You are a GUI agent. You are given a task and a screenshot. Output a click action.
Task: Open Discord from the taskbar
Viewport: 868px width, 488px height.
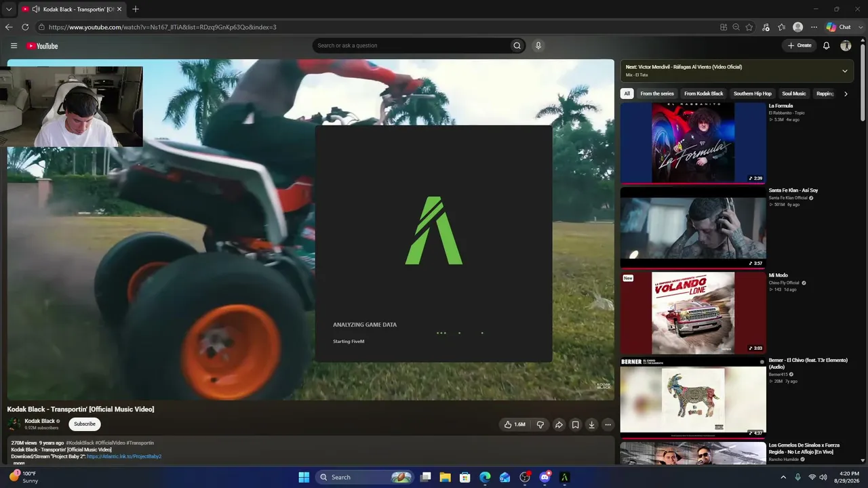click(x=545, y=477)
